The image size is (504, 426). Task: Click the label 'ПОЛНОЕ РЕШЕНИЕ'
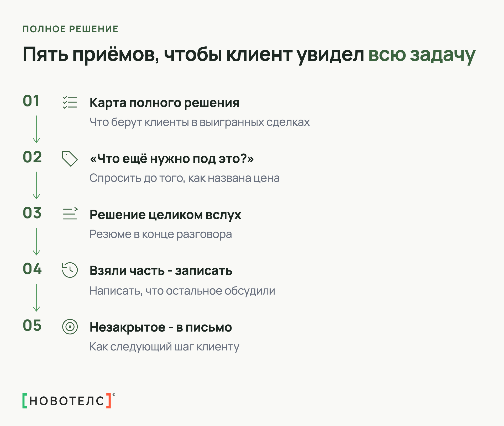70,29
